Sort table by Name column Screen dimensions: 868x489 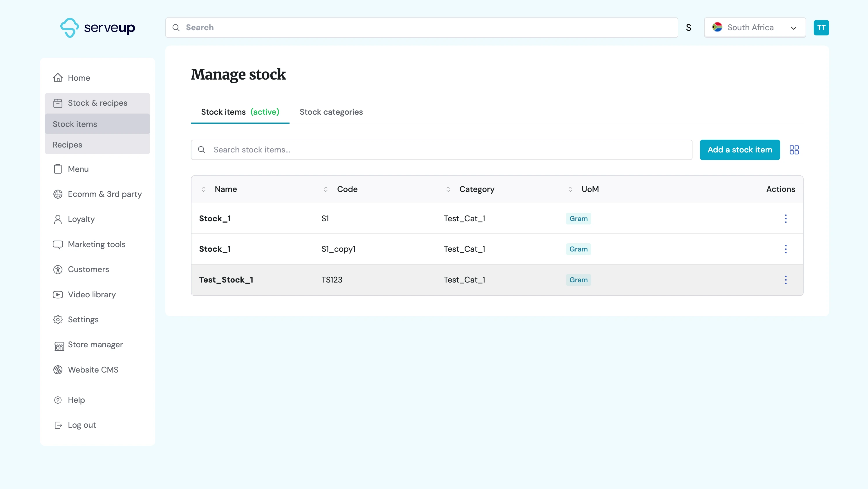pos(204,189)
